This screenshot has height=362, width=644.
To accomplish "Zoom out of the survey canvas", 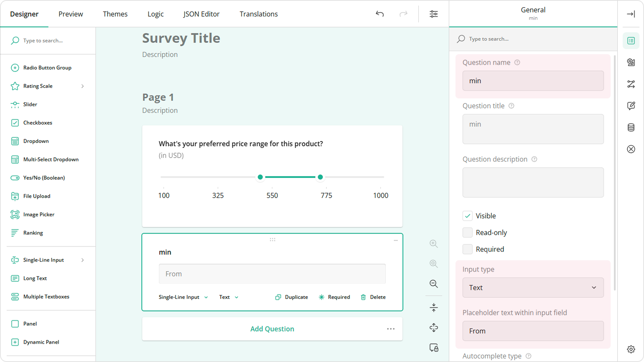I will tap(433, 284).
